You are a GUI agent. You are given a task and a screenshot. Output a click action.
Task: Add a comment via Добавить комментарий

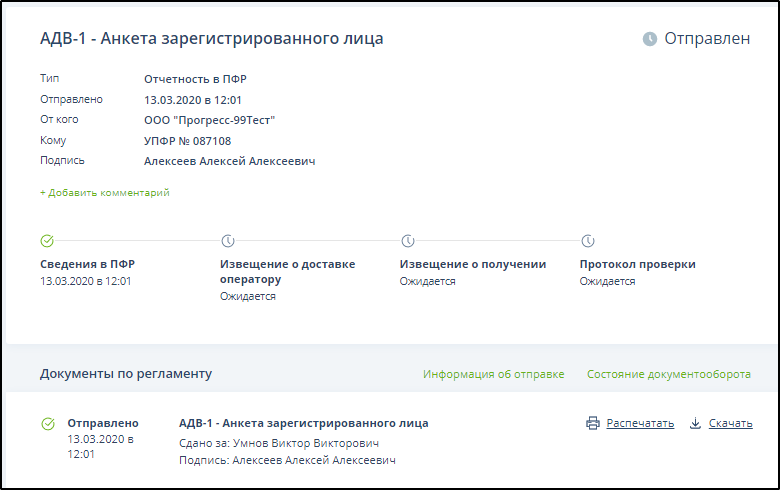105,192
